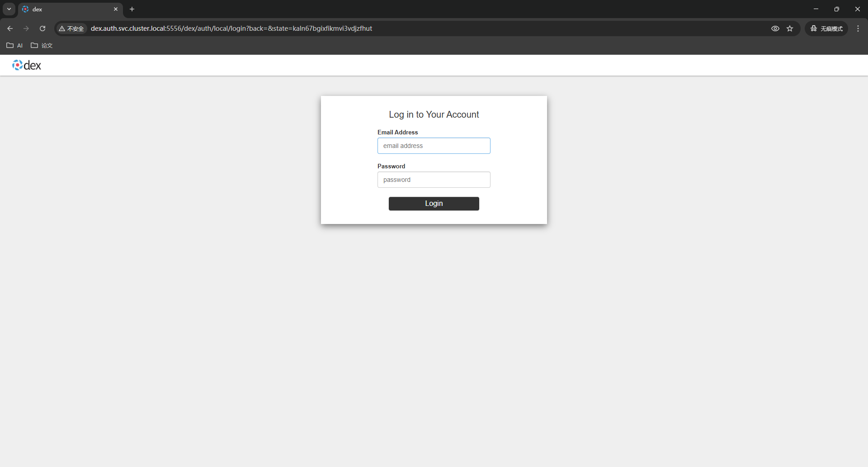
Task: Go back using browser back arrow
Action: point(10,29)
